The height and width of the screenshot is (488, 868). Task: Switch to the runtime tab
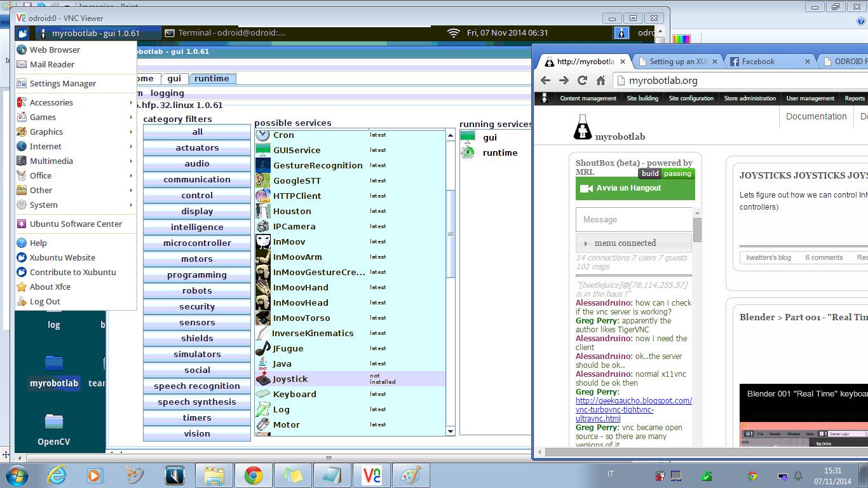pyautogui.click(x=212, y=79)
